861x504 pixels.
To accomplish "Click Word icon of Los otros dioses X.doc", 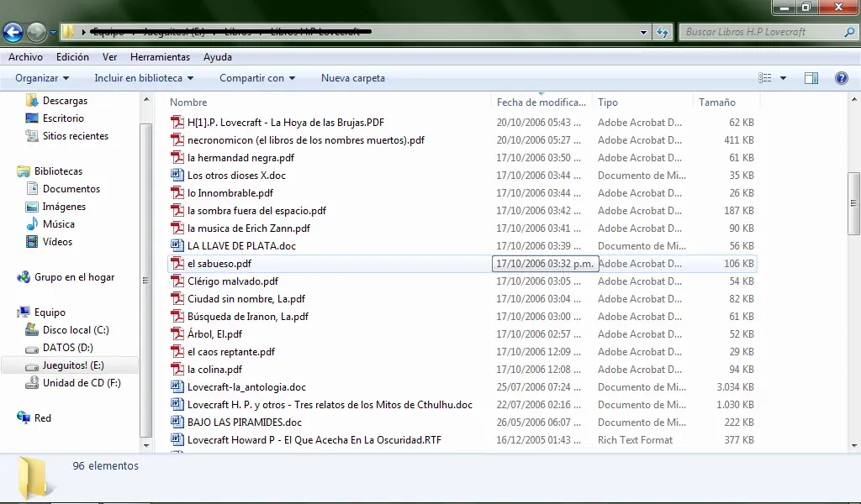I will (x=177, y=175).
